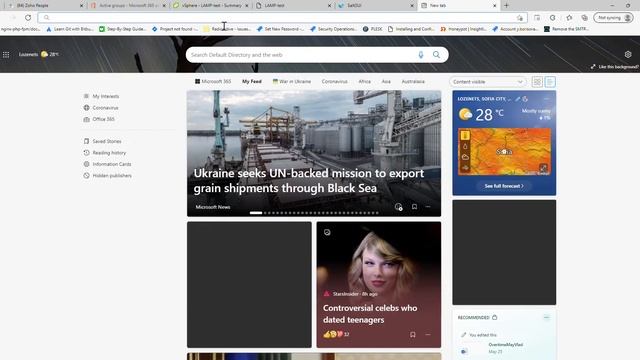The width and height of the screenshot is (640, 360).
Task: Start voice search with the microphone icon
Action: coord(421,55)
